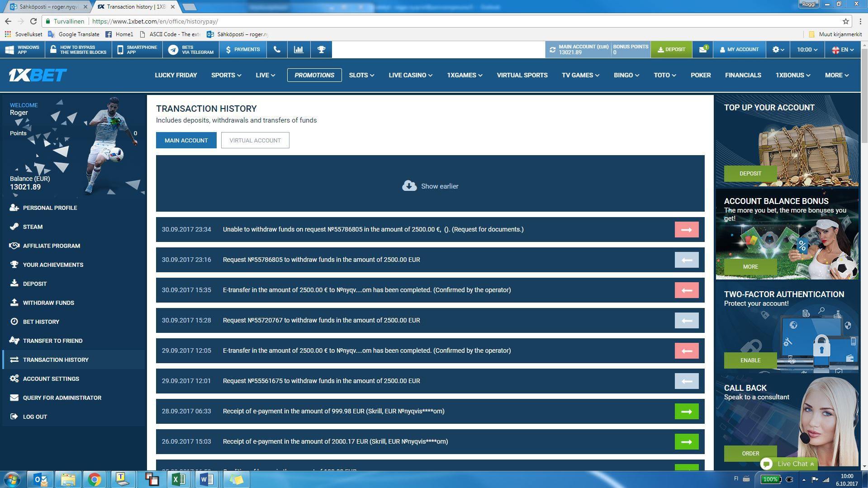Open Windows File Explorer on taskbar
Viewport: 868px width, 488px height.
click(x=68, y=479)
